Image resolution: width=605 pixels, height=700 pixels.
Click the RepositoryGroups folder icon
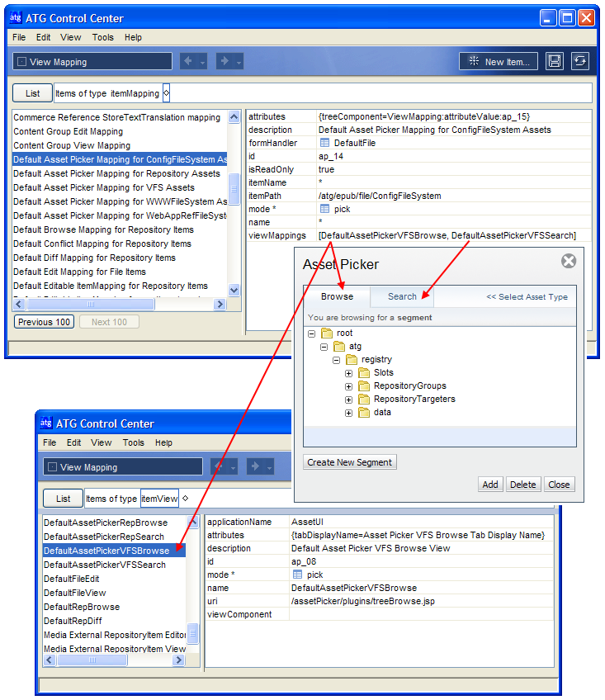click(364, 385)
